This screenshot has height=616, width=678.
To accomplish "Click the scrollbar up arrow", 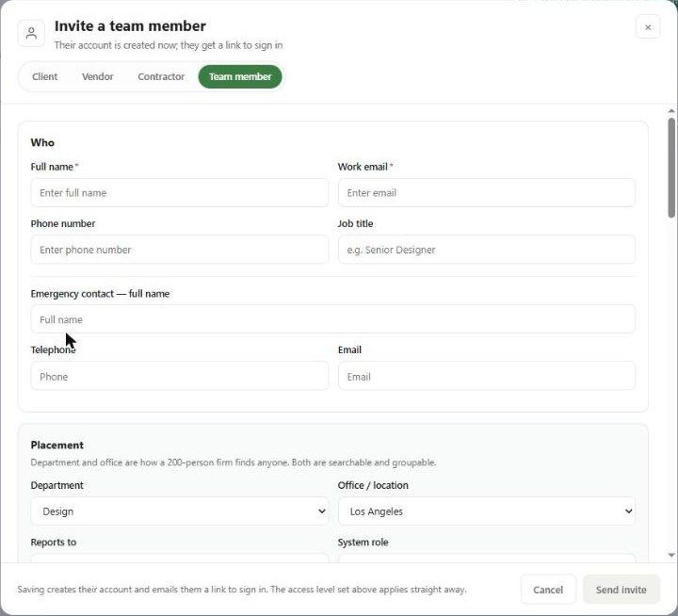I will 671,111.
